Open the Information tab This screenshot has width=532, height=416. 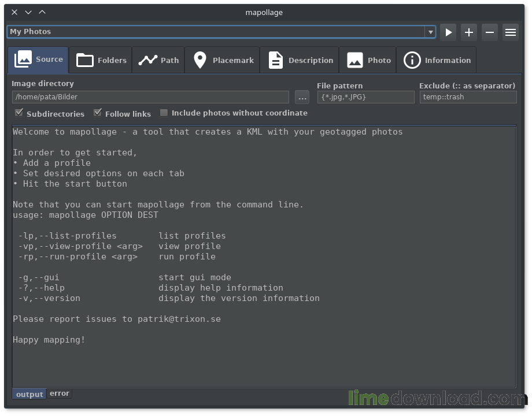tap(437, 60)
